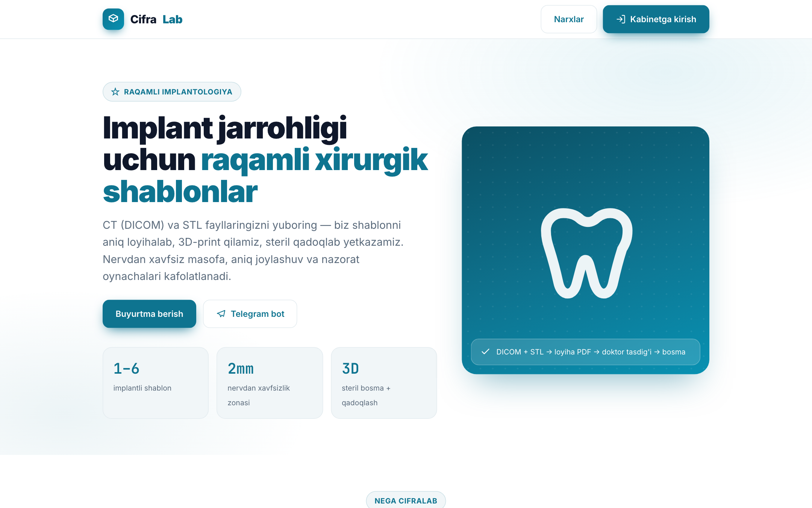This screenshot has width=812, height=508.
Task: Open the Narxlar pricing link
Action: tap(569, 19)
